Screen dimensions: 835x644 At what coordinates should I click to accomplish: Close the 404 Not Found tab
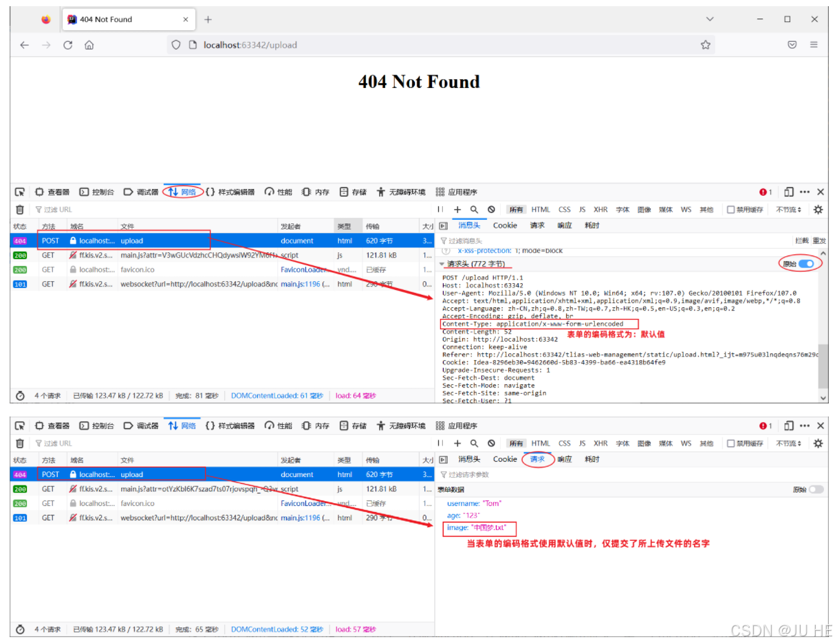click(185, 19)
